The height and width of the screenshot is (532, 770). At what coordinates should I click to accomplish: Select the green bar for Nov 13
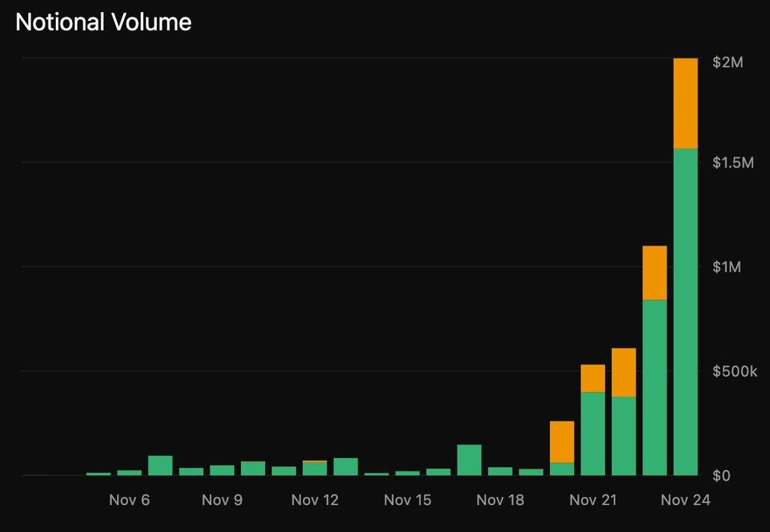pos(345,466)
